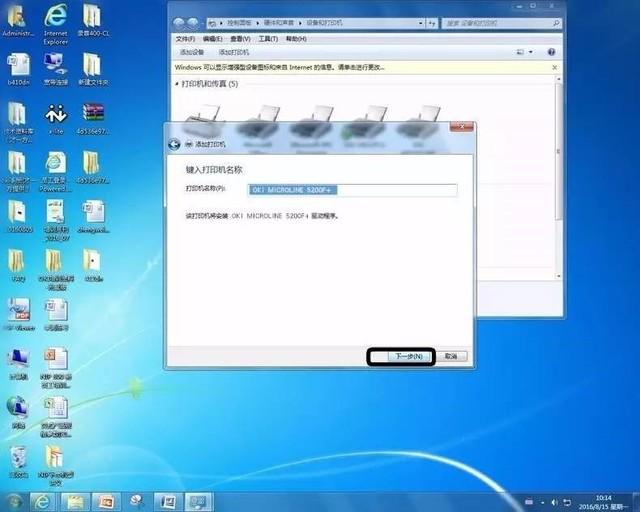Screen dimensions: 640x512
Task: Expand the view options dropdown arrow
Action: (531, 52)
